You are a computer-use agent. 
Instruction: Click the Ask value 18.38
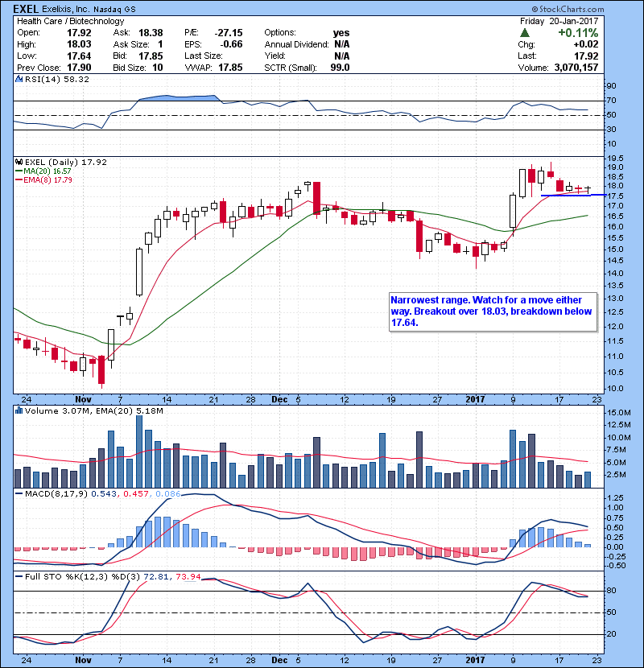click(151, 33)
